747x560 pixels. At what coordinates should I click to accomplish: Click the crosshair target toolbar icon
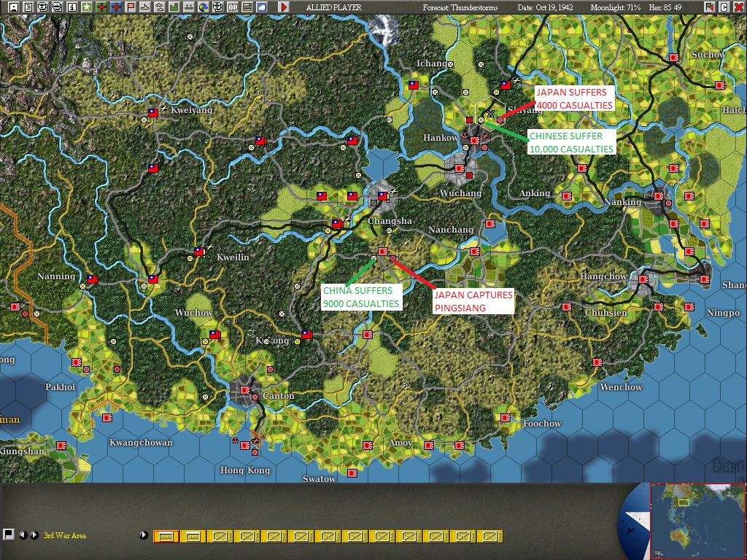tap(217, 7)
